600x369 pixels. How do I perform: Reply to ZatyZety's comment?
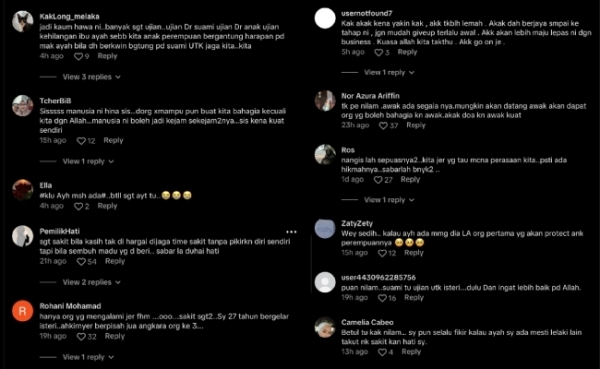click(414, 253)
